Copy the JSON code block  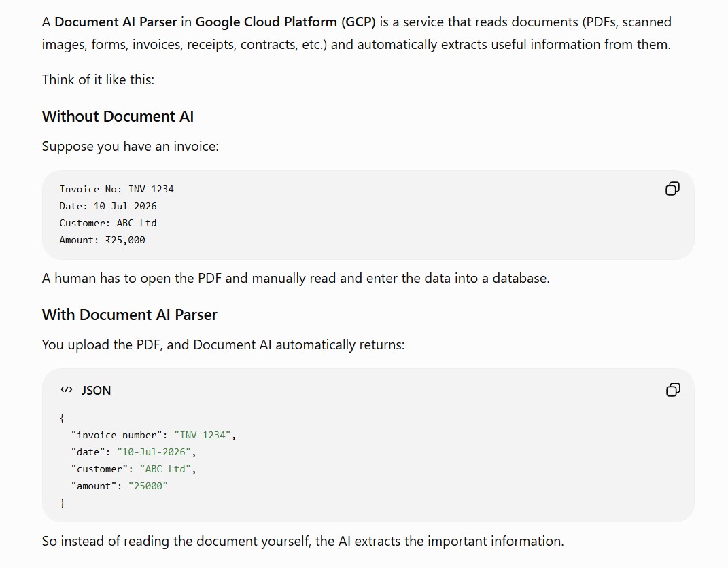click(673, 390)
